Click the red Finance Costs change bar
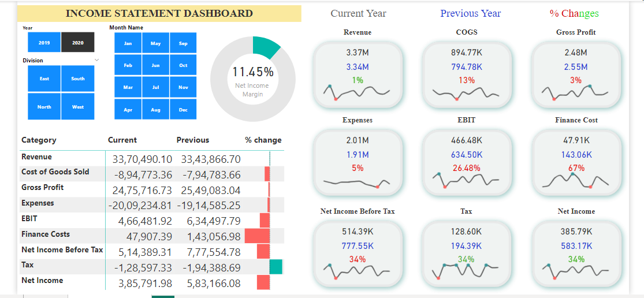 click(258, 236)
